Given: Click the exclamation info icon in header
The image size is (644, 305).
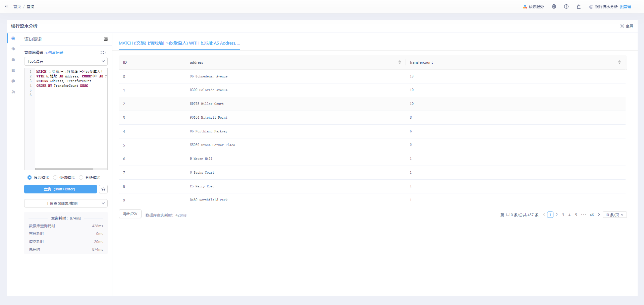Looking at the screenshot, I should pyautogui.click(x=566, y=7).
